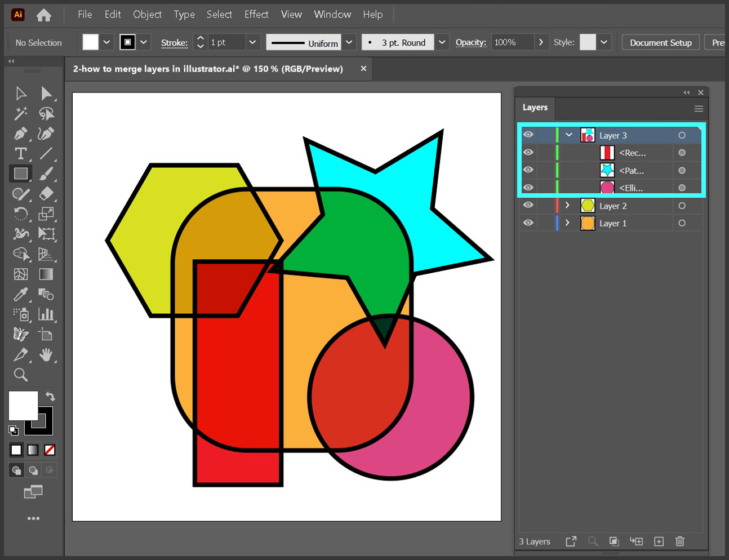Select the Rotate tool
The width and height of the screenshot is (729, 560).
(21, 214)
